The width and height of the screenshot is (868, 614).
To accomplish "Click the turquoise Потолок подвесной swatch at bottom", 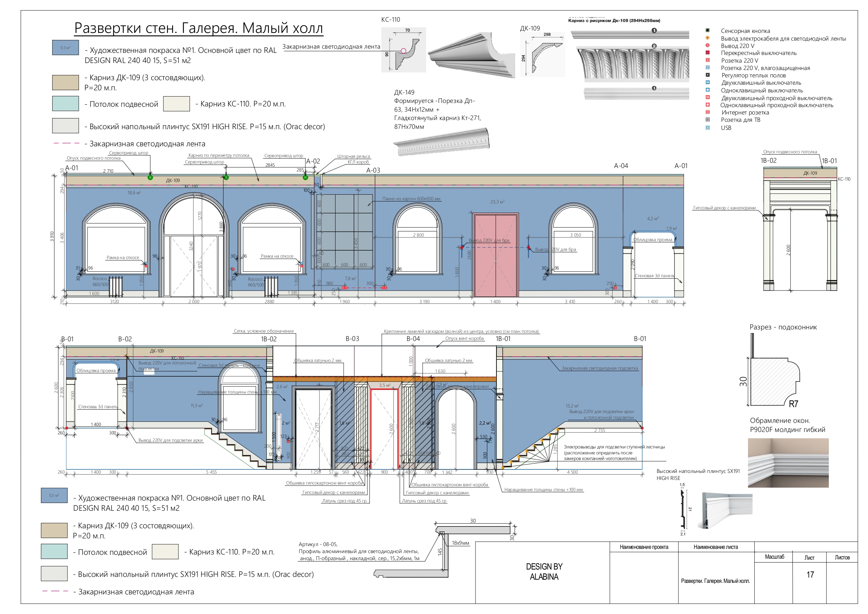I will 54,551.
